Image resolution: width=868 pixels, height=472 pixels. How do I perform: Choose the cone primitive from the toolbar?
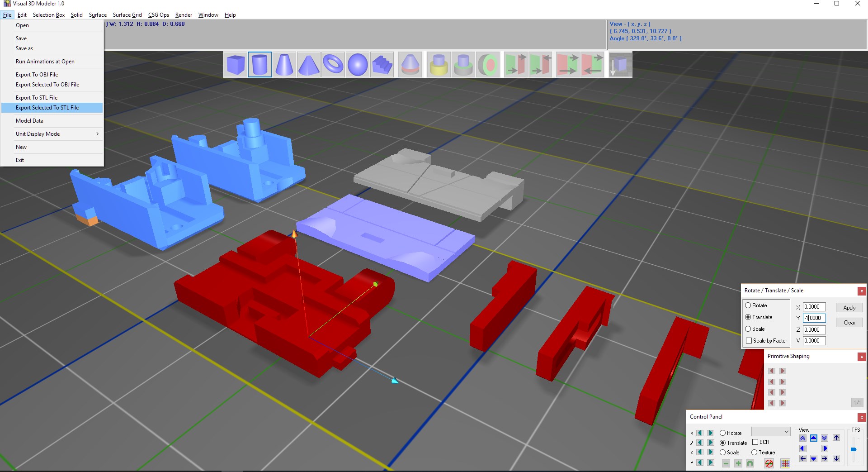click(284, 64)
